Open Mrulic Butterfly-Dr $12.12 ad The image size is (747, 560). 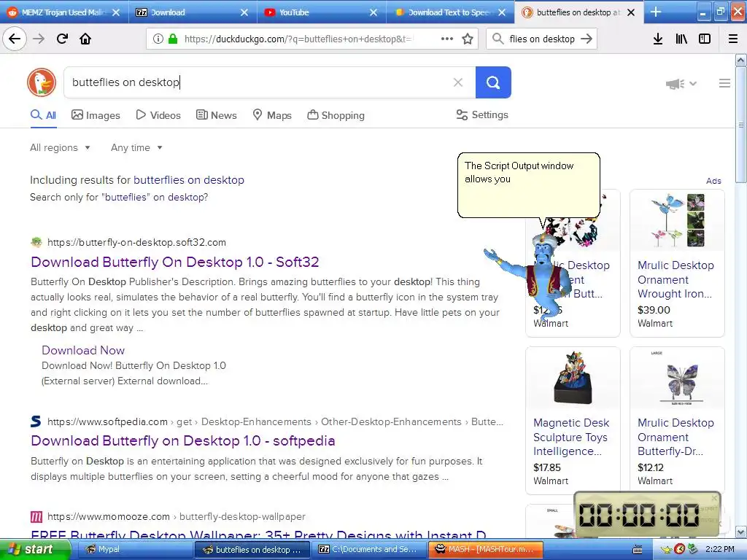(x=677, y=421)
